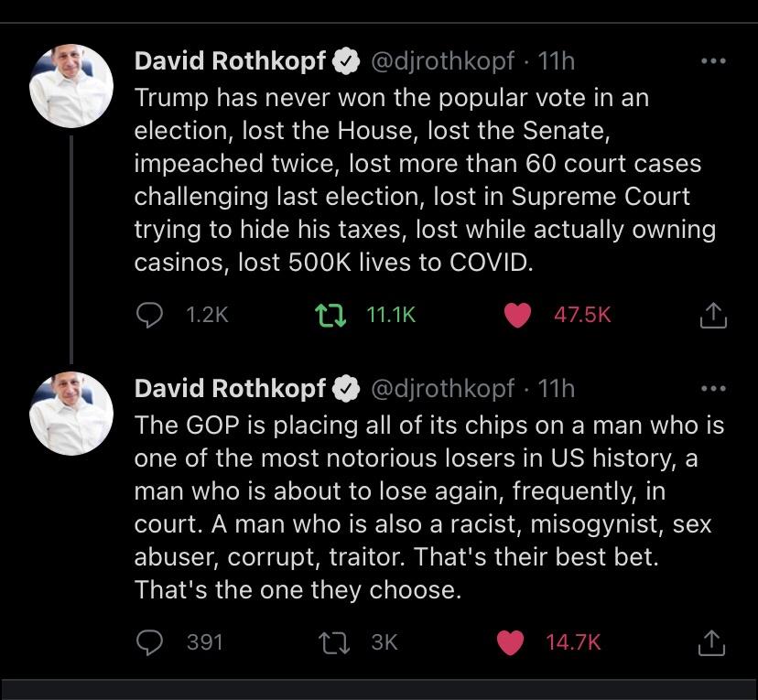
Task: Reply to the second tweet with 391 replies
Action: click(x=149, y=642)
